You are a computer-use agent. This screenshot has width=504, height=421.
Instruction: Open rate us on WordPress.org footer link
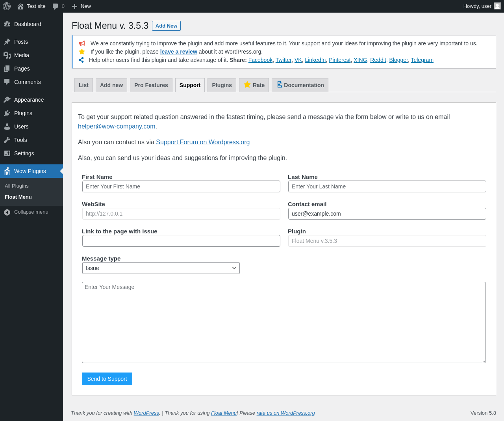point(286,413)
